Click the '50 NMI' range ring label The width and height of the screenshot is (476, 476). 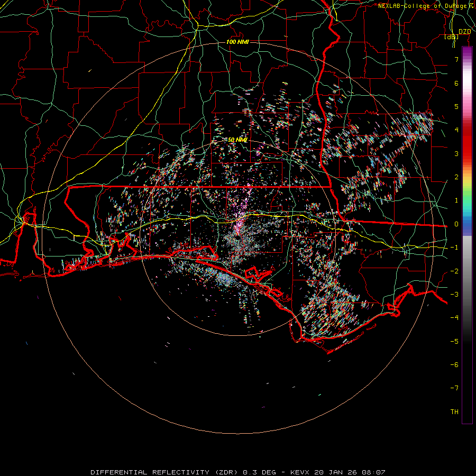point(237,140)
